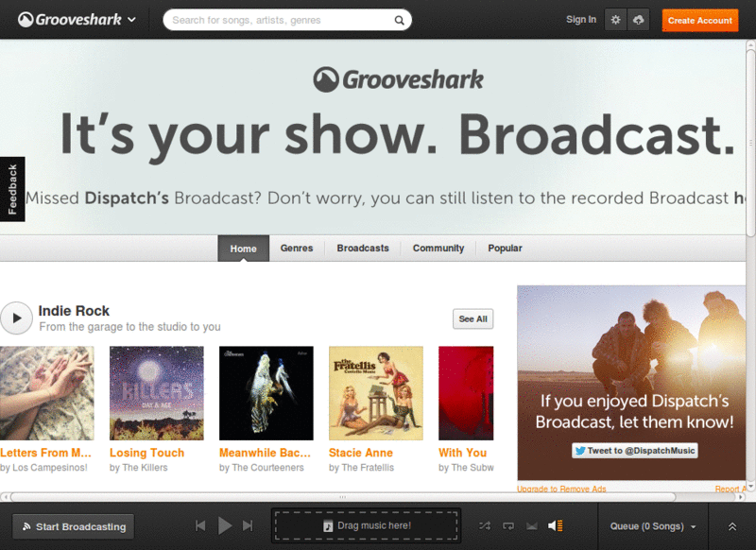Open the song With You
This screenshot has width=756, height=550.
462,453
